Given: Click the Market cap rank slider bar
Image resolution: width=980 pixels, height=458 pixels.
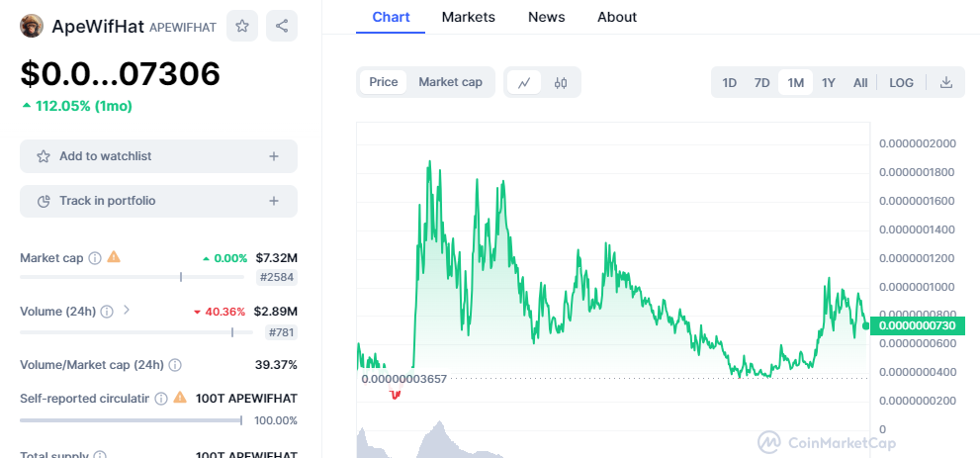Looking at the screenshot, I should click(x=132, y=277).
